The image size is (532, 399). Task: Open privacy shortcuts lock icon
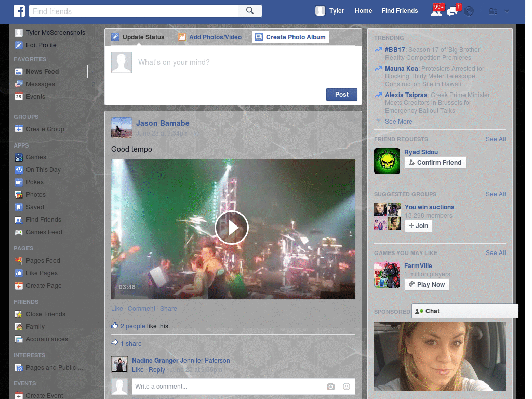click(493, 11)
